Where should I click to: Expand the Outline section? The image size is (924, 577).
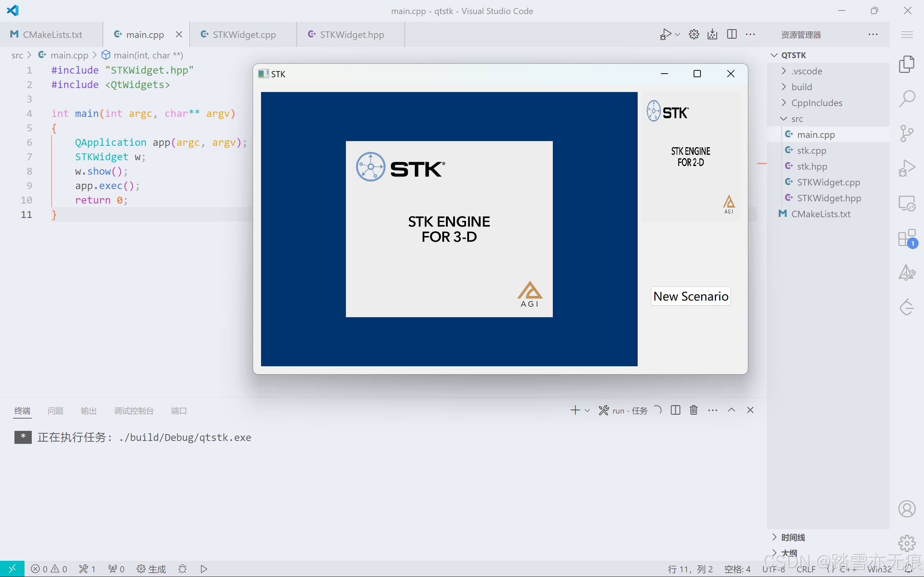pos(828,553)
